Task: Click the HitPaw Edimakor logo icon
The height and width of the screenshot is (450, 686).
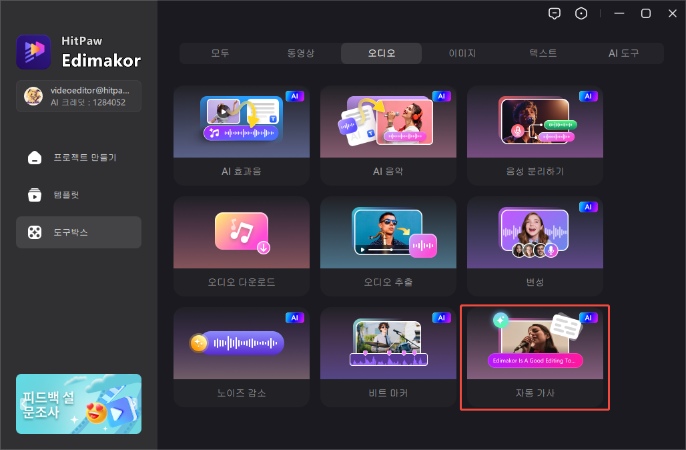Action: coord(34,52)
